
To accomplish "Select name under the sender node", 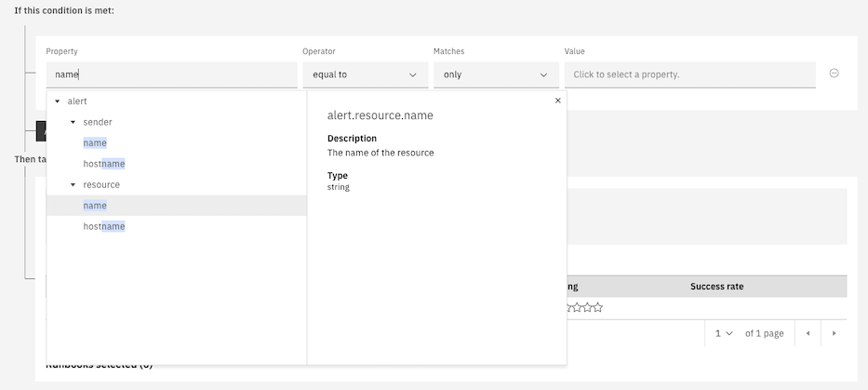I will point(95,142).
